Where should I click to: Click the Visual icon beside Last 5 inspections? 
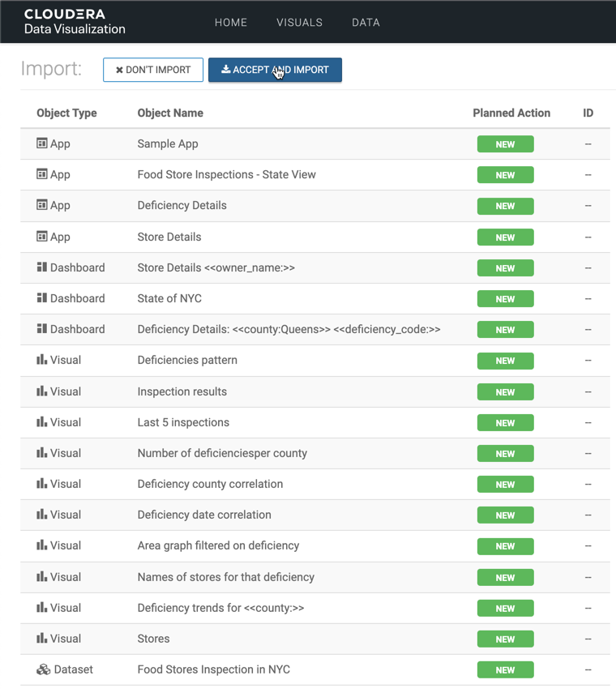(x=42, y=422)
